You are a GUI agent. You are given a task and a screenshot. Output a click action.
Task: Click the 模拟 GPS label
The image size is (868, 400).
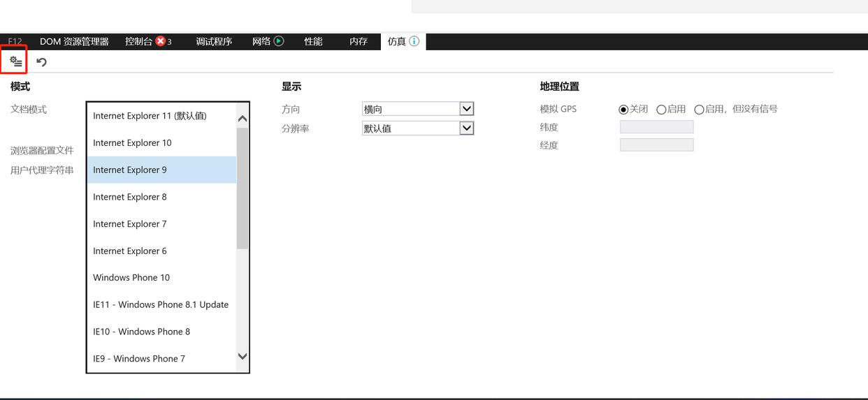pyautogui.click(x=558, y=110)
